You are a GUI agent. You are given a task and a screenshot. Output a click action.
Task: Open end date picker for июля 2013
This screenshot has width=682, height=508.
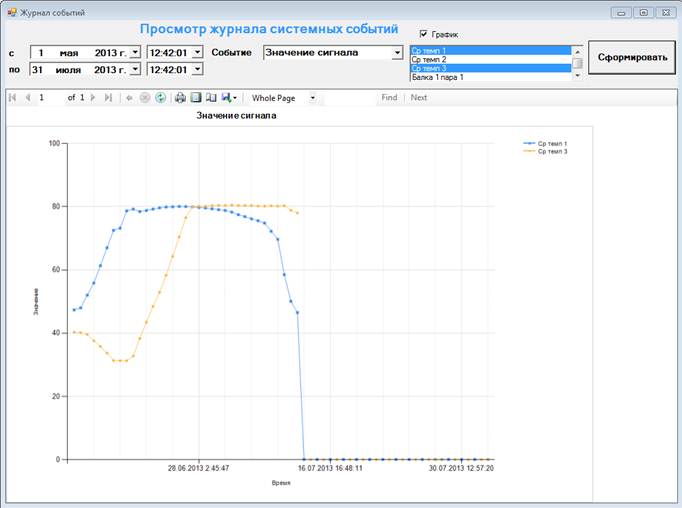click(136, 69)
